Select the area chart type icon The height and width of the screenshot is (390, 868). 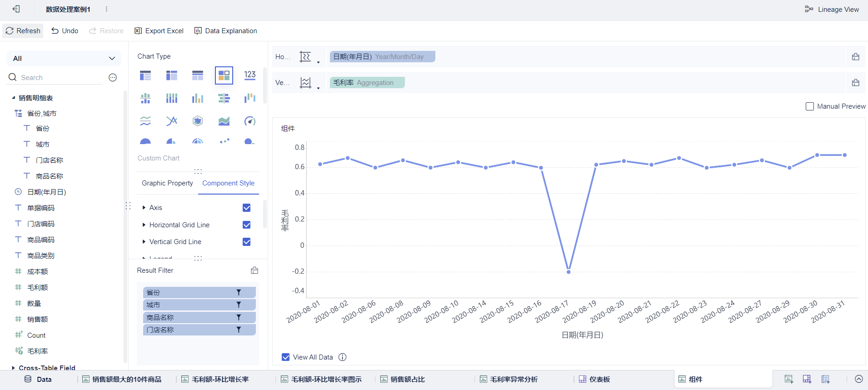tap(224, 121)
